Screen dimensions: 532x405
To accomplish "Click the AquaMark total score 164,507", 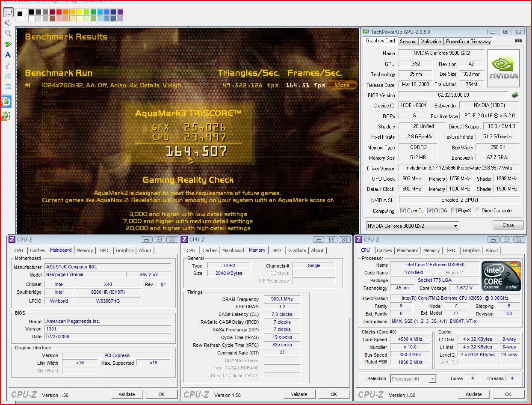I will 196,151.
